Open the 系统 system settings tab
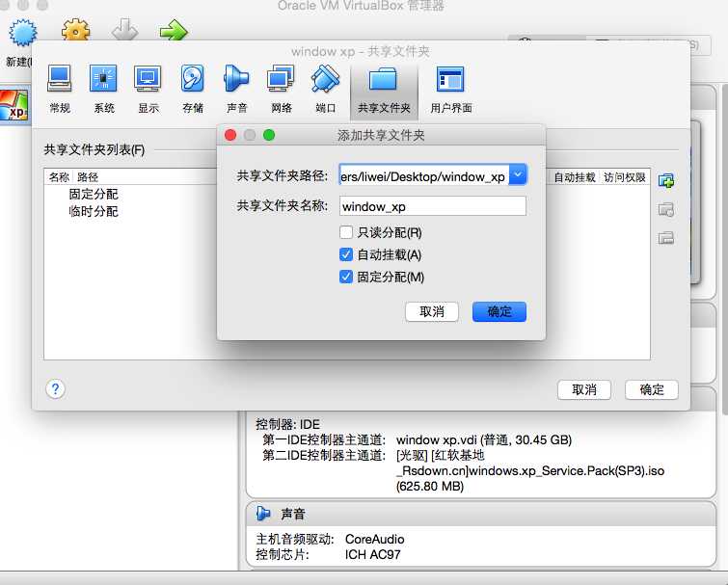The width and height of the screenshot is (728, 585). point(103,90)
